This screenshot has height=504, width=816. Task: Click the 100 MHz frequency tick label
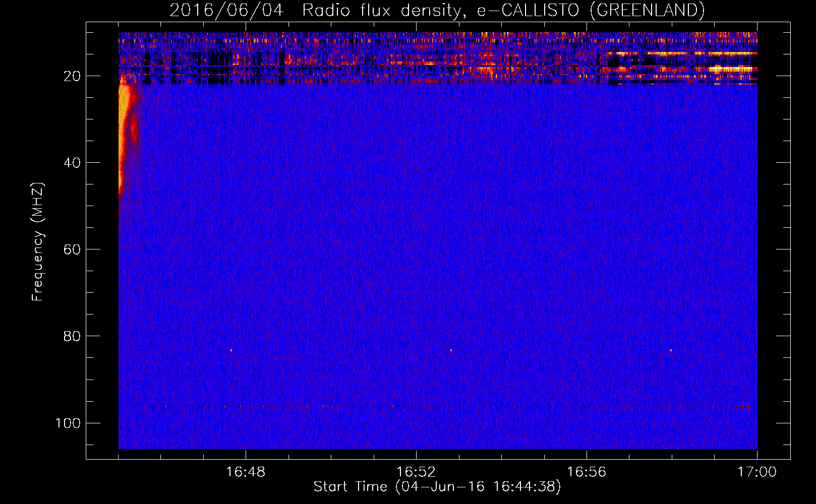[68, 423]
